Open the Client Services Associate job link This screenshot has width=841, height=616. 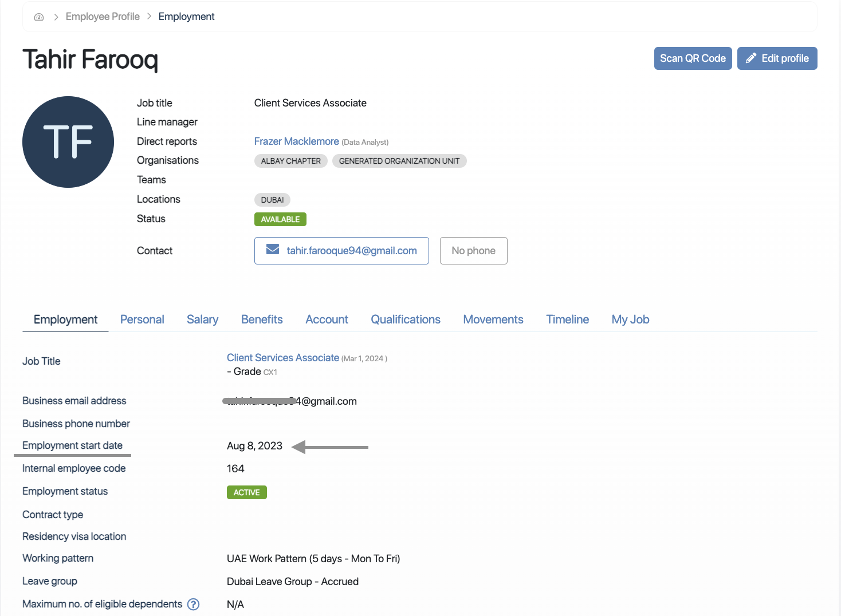(x=282, y=358)
